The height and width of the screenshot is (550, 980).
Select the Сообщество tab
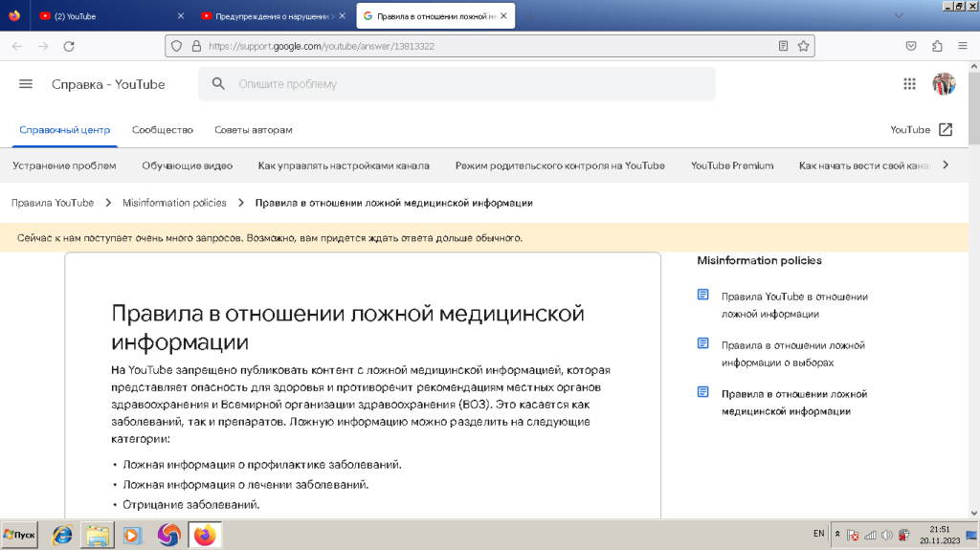coord(163,130)
